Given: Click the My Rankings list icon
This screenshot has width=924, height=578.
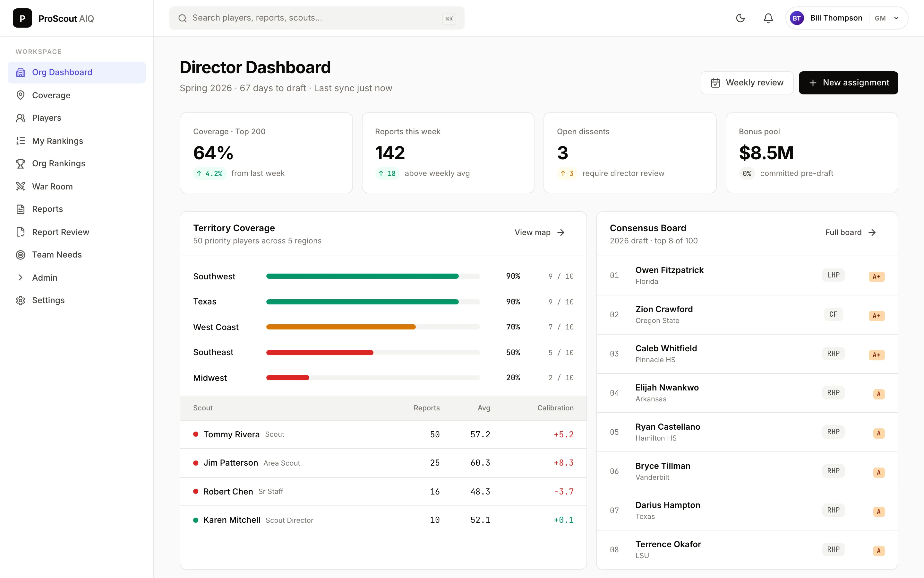Looking at the screenshot, I should [21, 141].
